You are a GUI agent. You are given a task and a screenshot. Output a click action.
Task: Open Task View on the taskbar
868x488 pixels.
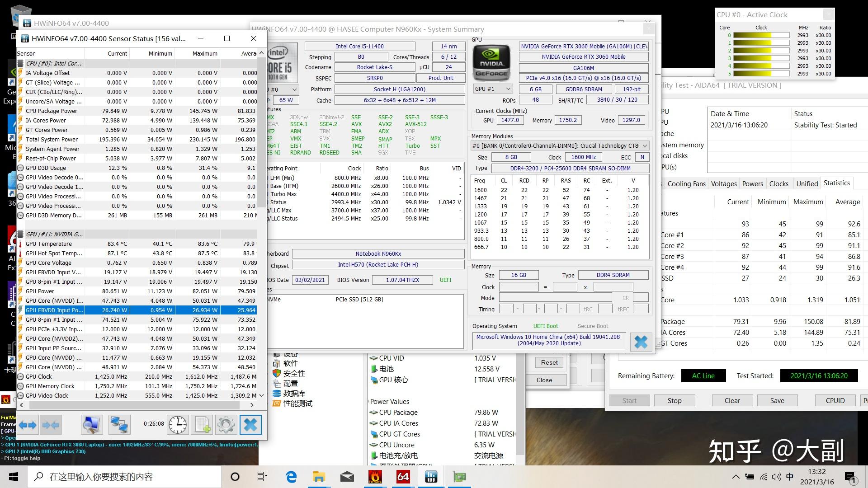click(x=262, y=477)
